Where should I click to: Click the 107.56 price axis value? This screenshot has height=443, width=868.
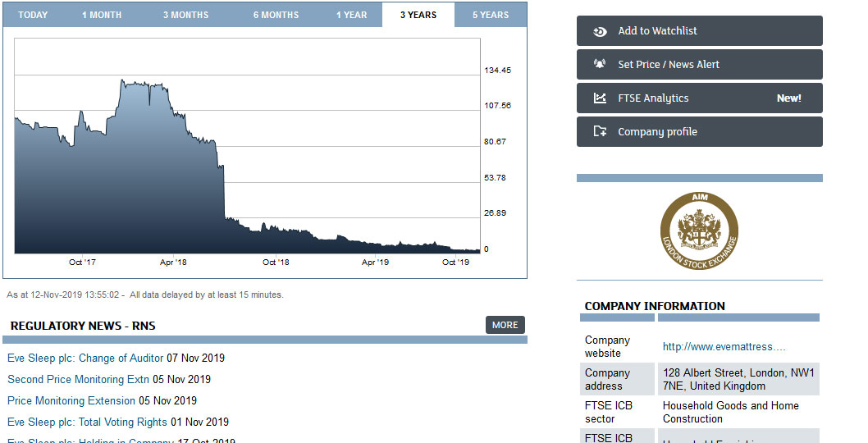(498, 106)
